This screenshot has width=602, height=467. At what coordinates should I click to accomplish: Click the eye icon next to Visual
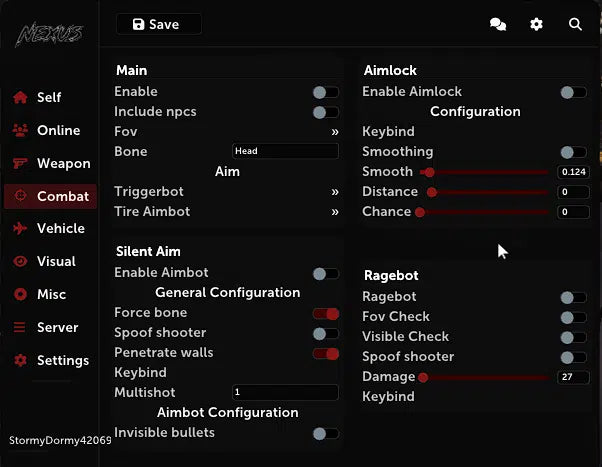[x=19, y=262]
